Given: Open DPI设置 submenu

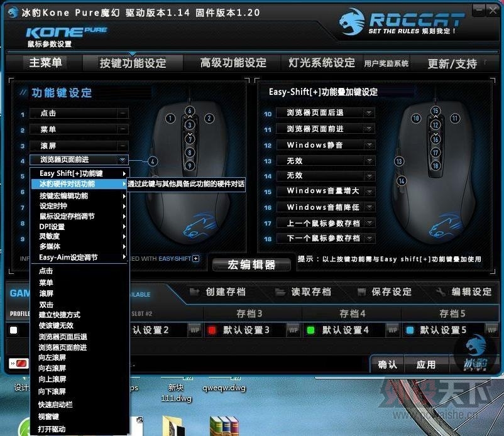Looking at the screenshot, I should click(80, 227).
